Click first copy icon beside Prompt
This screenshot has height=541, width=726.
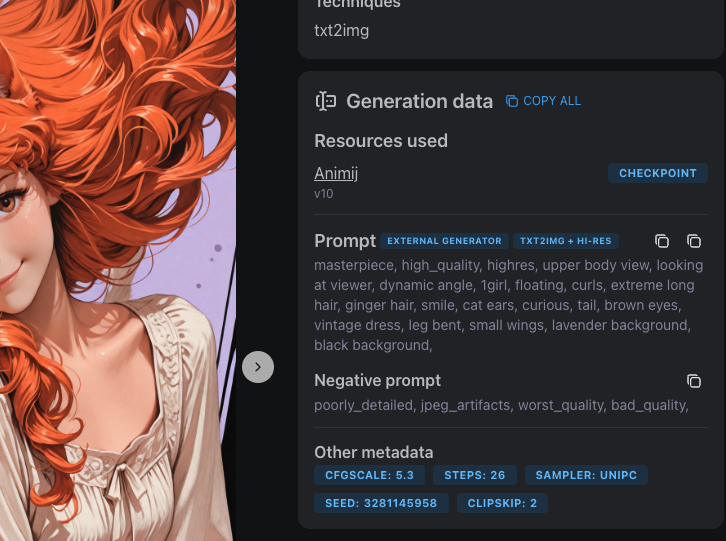[662, 241]
